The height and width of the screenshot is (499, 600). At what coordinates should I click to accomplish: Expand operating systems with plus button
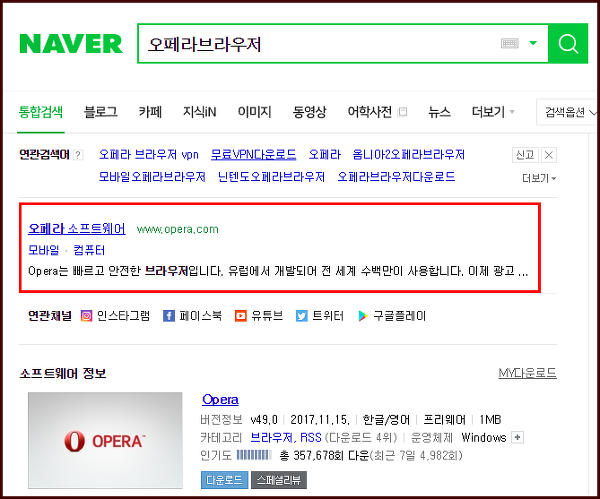coord(518,437)
